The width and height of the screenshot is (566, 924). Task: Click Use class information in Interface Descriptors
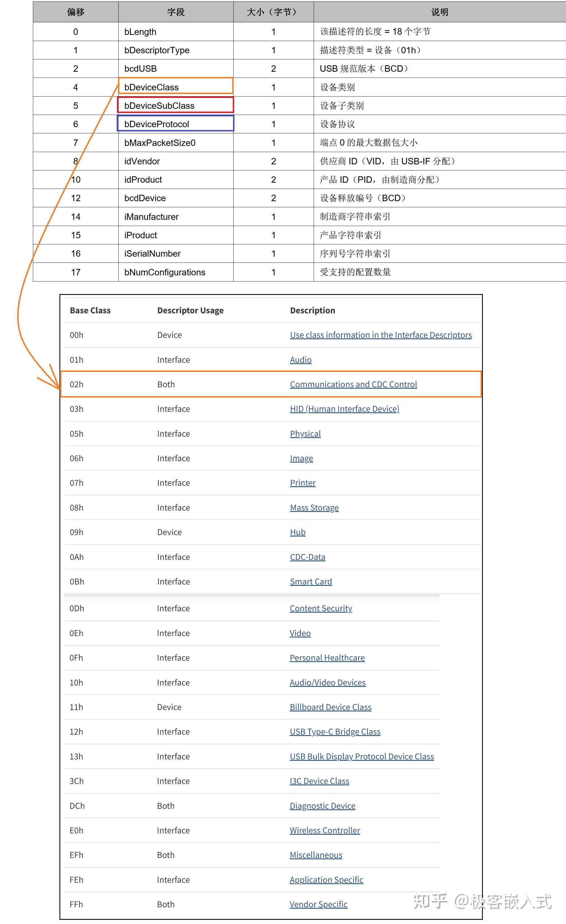[380, 335]
